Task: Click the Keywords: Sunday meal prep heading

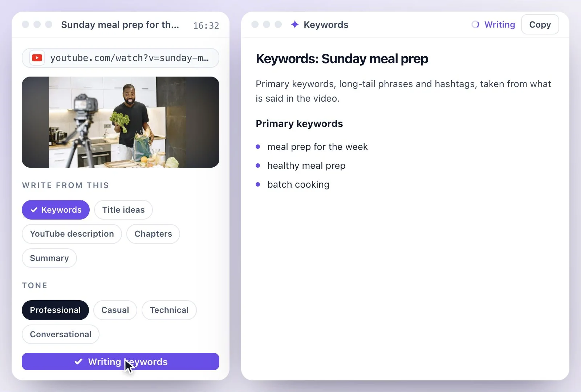Action: [x=342, y=59]
